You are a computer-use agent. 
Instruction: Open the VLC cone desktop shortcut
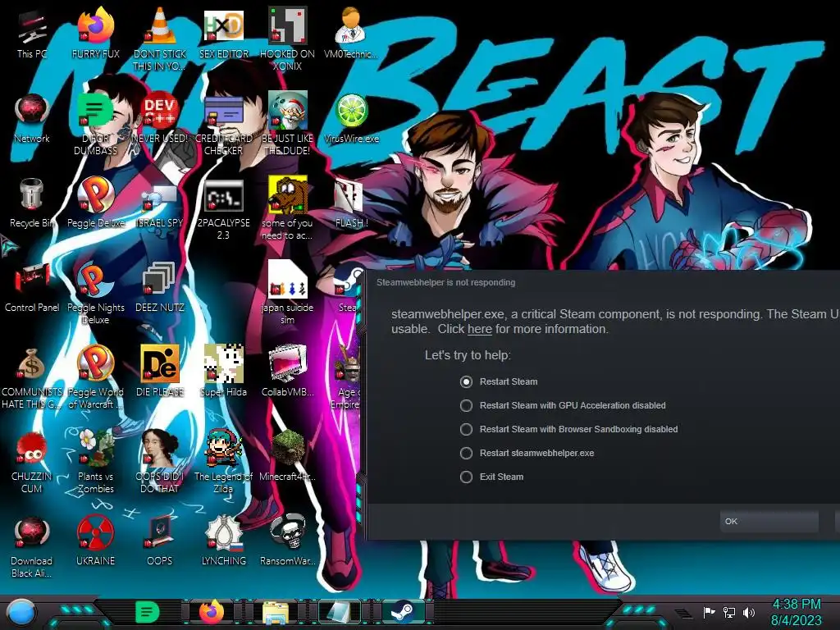[160, 39]
